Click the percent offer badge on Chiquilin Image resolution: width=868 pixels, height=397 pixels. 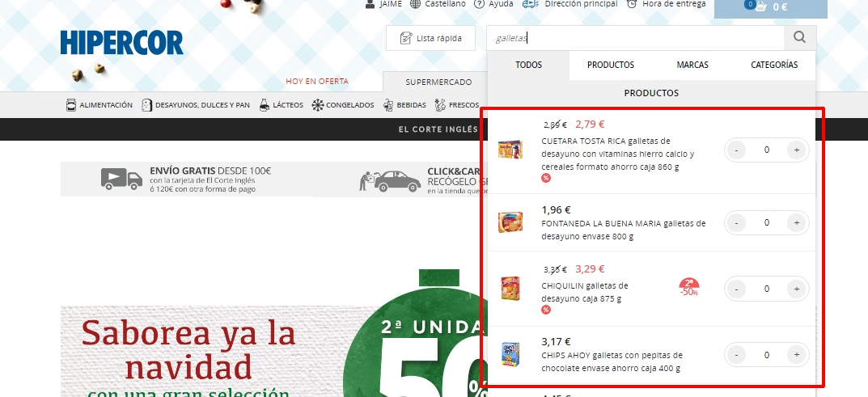pyautogui.click(x=546, y=310)
